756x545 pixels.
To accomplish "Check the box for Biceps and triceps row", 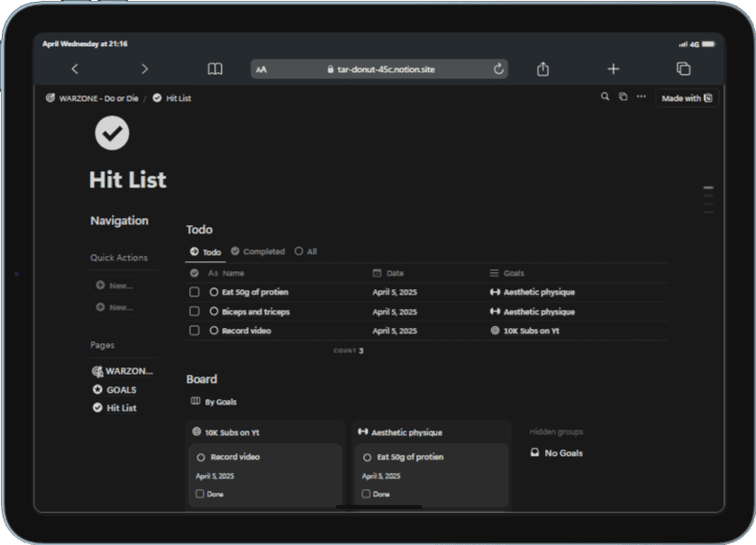I will [x=195, y=312].
